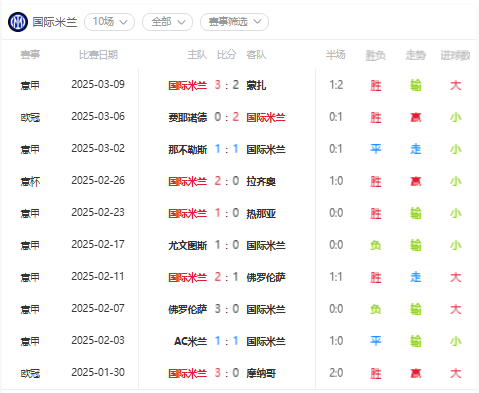Click 胜 result in the 摩纳哥 row
This screenshot has height=393, width=479.
click(376, 373)
